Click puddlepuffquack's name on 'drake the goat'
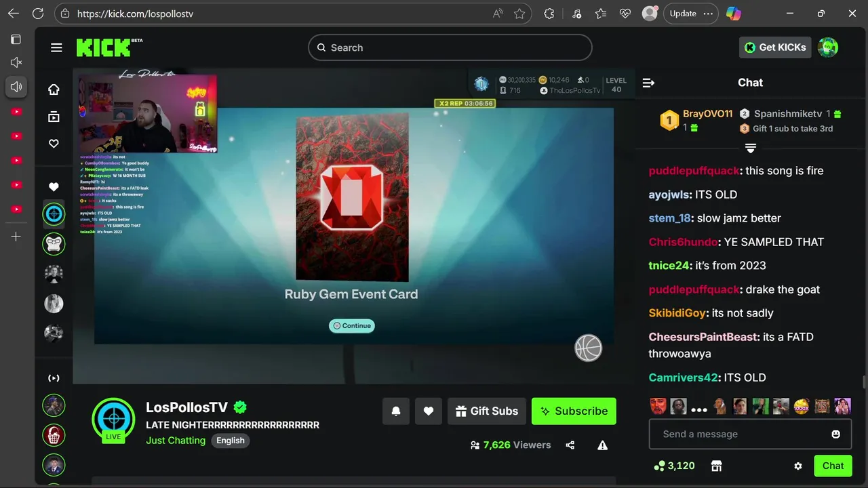 (694, 289)
